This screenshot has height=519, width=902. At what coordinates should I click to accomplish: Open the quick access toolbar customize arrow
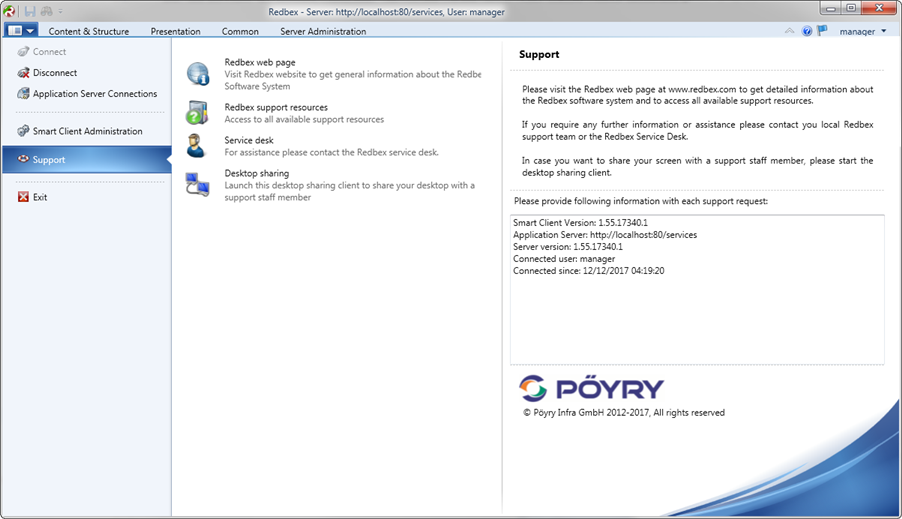tap(60, 12)
